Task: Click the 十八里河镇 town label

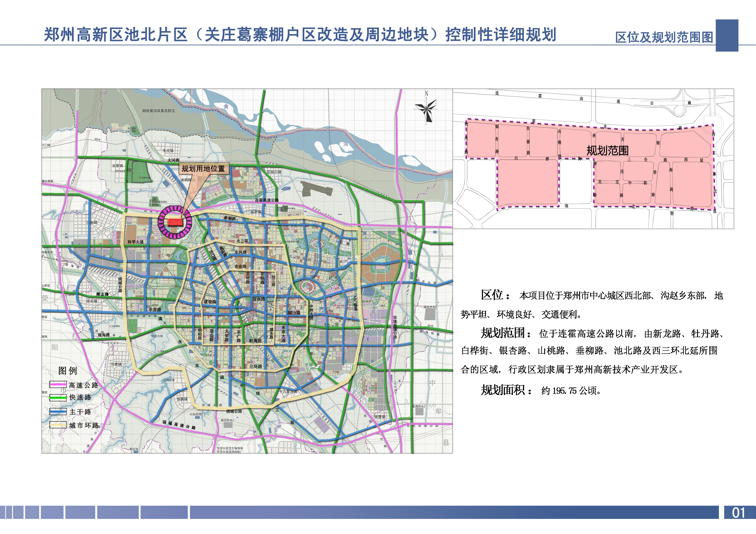Action: [x=288, y=392]
